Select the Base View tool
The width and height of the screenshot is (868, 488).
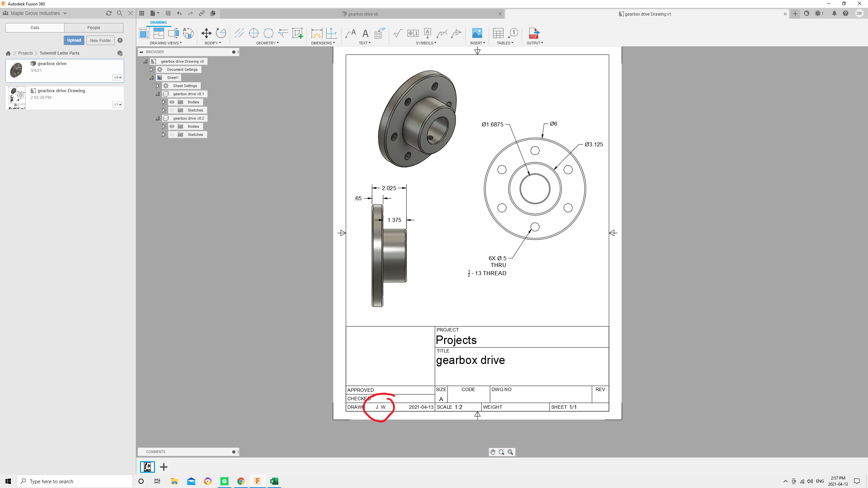[x=144, y=33]
